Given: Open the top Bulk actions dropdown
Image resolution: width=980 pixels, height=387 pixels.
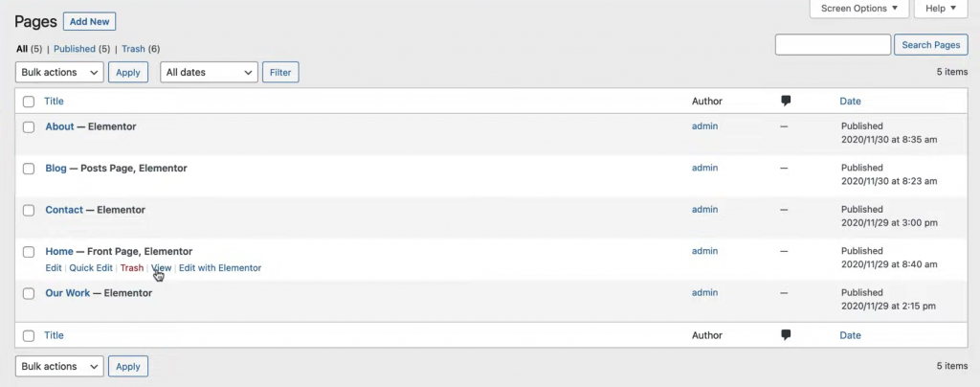Looking at the screenshot, I should click(59, 72).
